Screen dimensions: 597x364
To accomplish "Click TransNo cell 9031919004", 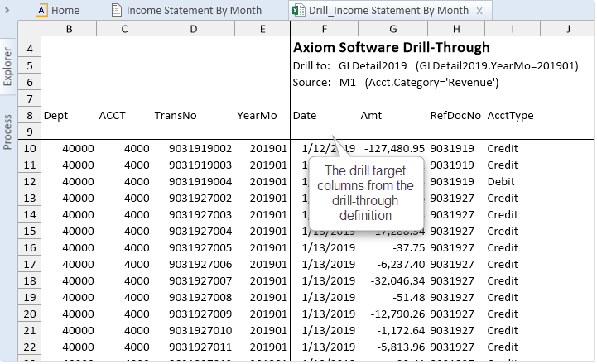I will pyautogui.click(x=200, y=182).
